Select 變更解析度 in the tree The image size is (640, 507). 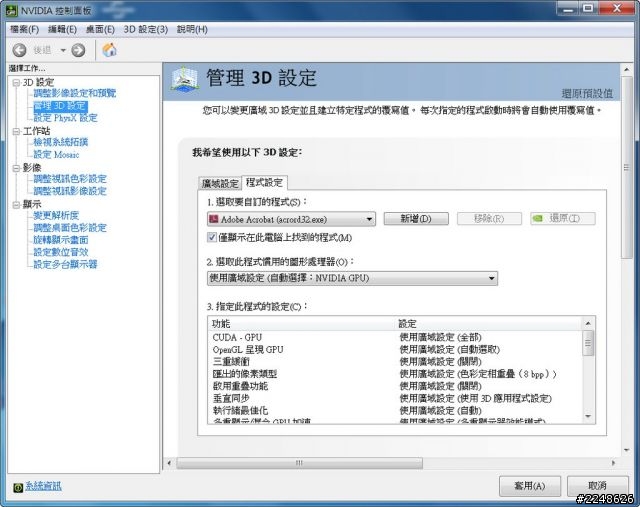[x=56, y=216]
